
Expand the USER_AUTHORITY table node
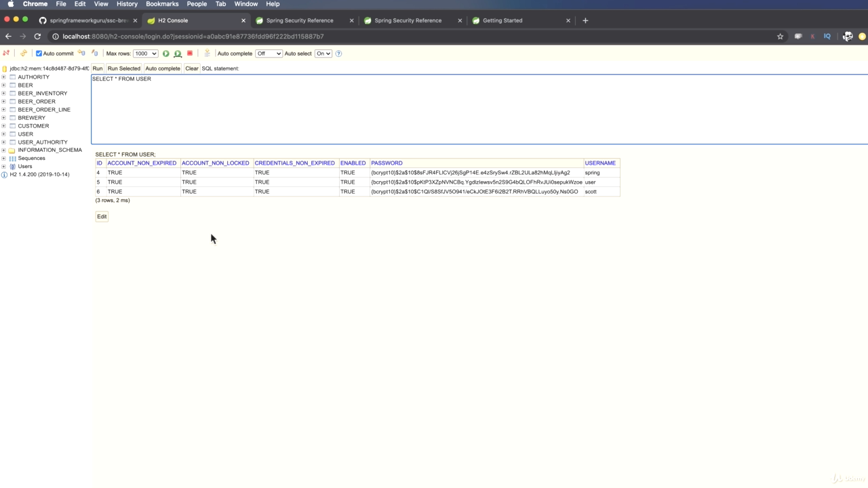[3, 142]
